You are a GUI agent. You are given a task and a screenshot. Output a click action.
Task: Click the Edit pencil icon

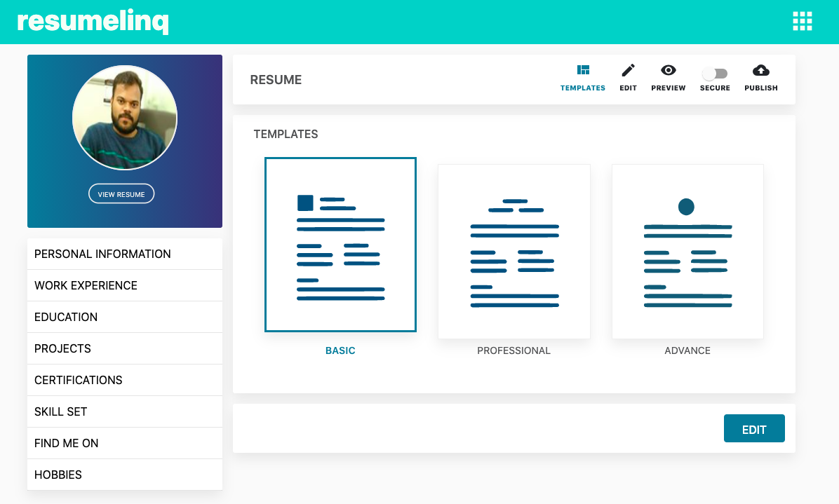628,69
